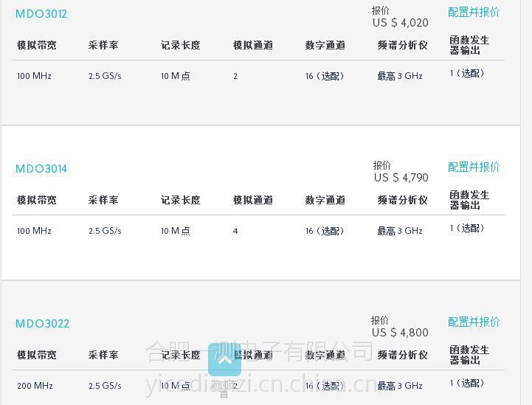Click 配置并报价 for MDO3022
532x405 pixels.
tap(474, 322)
